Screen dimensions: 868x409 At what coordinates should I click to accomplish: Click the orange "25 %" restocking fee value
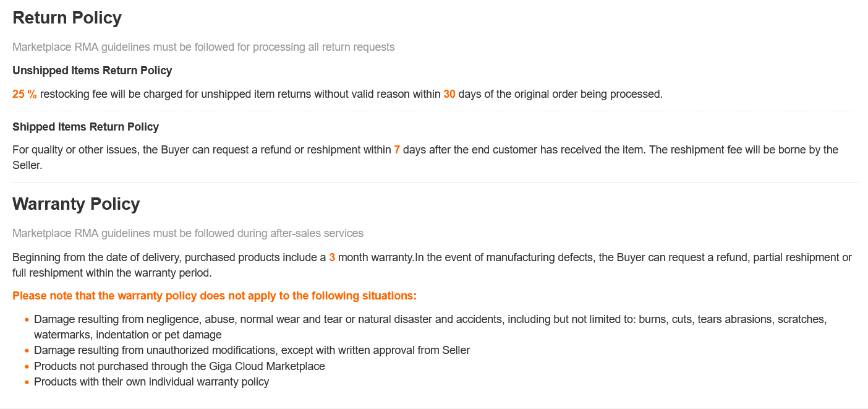25,94
